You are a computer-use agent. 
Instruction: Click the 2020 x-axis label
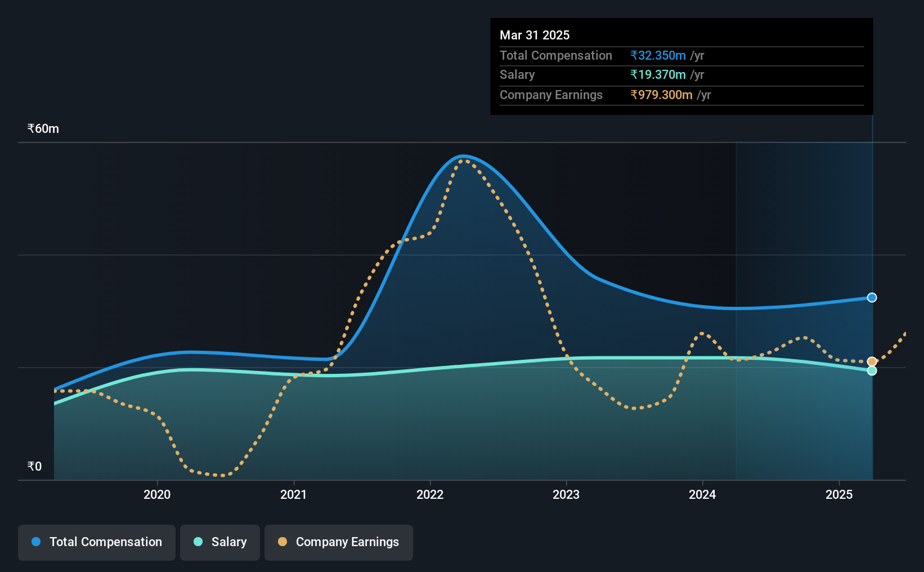157,494
